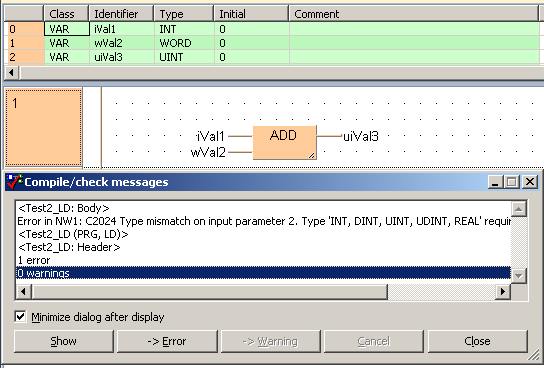Click the messages list horizontal scrollbar thumb
This screenshot has height=368, width=544.
point(210,292)
